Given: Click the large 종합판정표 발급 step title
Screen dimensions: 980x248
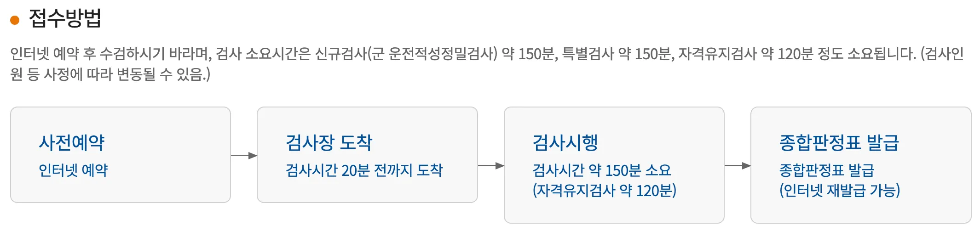Looking at the screenshot, I should [x=839, y=143].
